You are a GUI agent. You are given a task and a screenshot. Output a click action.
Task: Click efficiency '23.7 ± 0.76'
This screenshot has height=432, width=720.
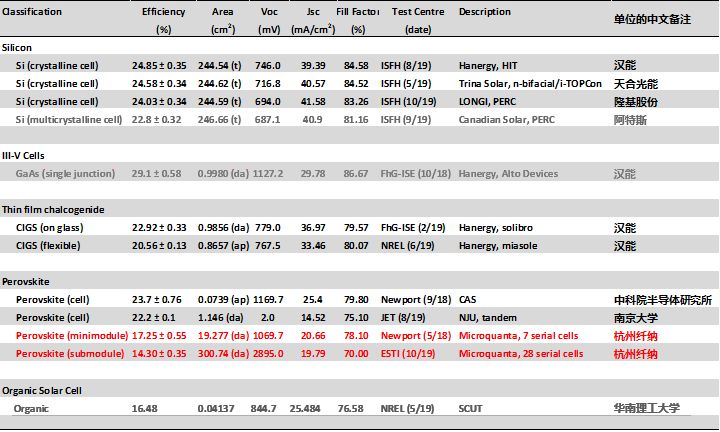pos(157,300)
